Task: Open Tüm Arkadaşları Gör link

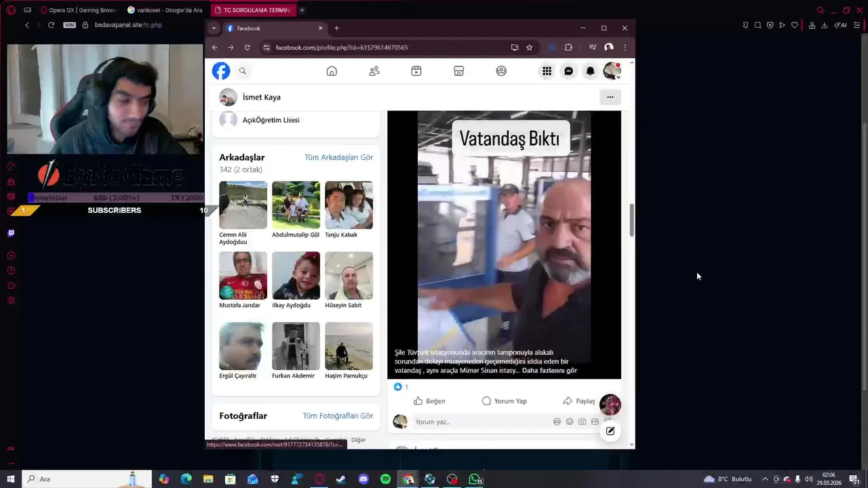Action: point(338,157)
